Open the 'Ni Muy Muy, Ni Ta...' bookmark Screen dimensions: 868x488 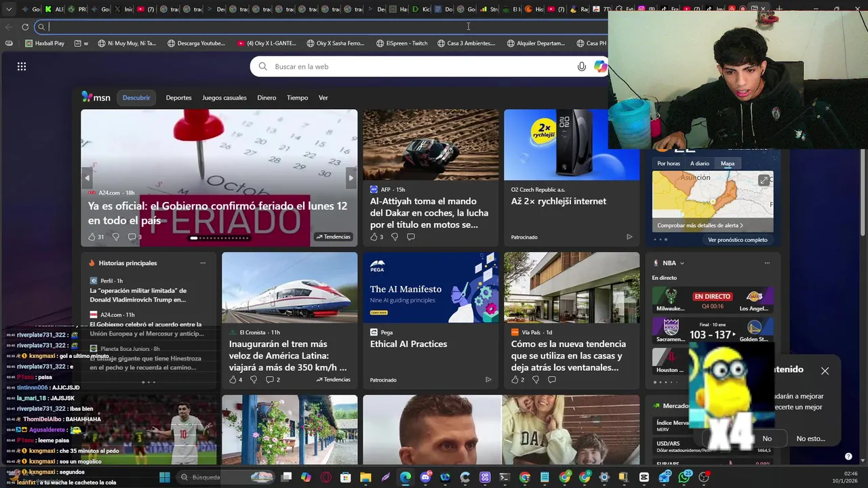coord(127,43)
